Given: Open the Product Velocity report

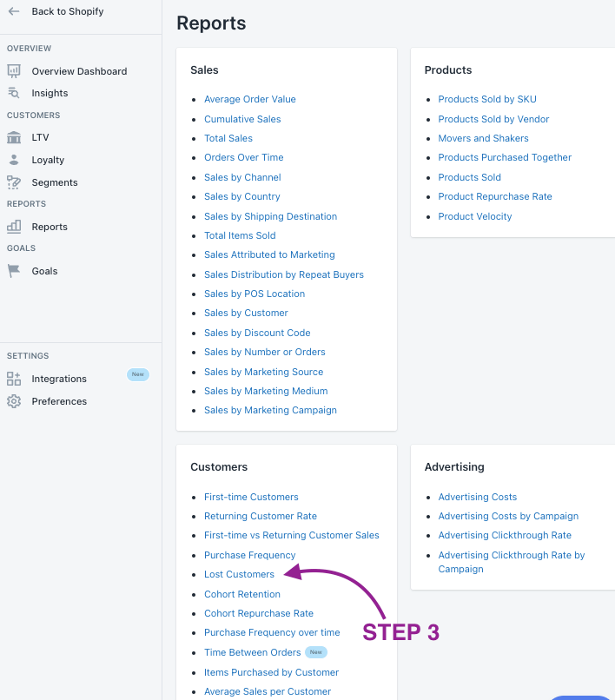Looking at the screenshot, I should click(x=475, y=216).
